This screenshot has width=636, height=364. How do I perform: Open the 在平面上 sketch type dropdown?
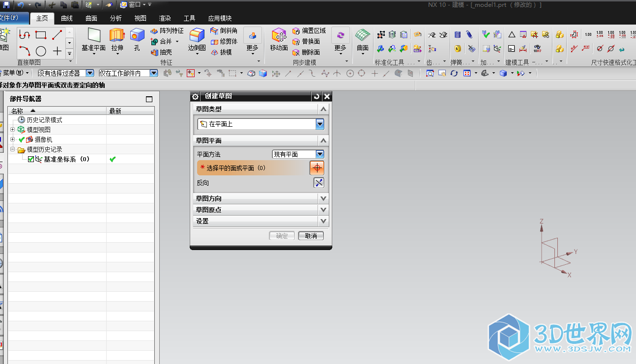point(320,124)
